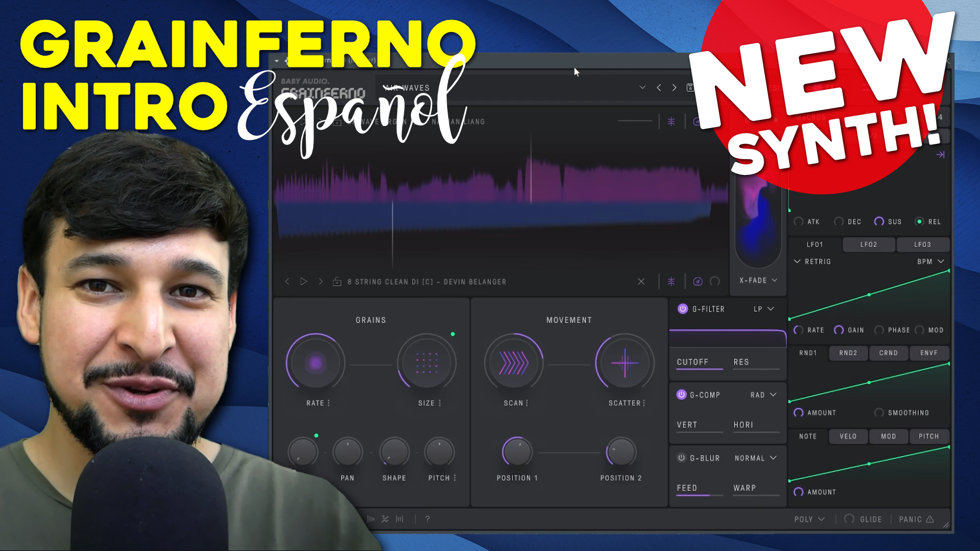Screen dimensions: 980x551
Task: Toggle G-Comp power button
Action: click(x=681, y=394)
